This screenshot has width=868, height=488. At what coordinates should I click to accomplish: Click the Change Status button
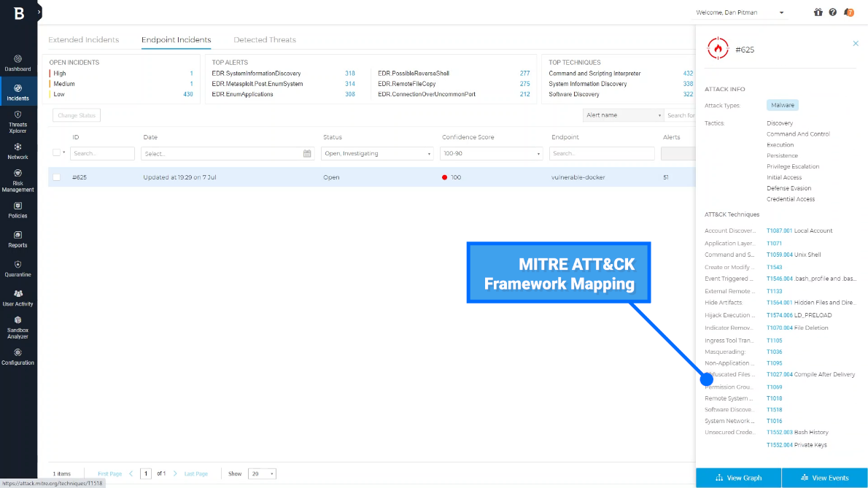click(x=77, y=115)
